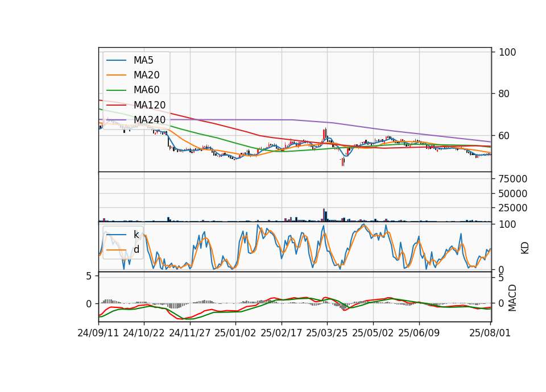Click the volume axis value 25000

point(513,208)
